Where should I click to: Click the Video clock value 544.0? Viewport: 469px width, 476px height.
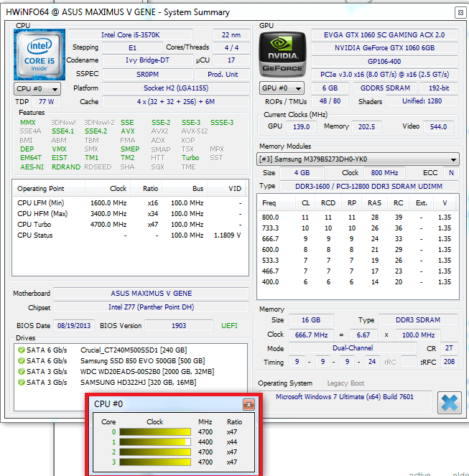click(x=438, y=126)
